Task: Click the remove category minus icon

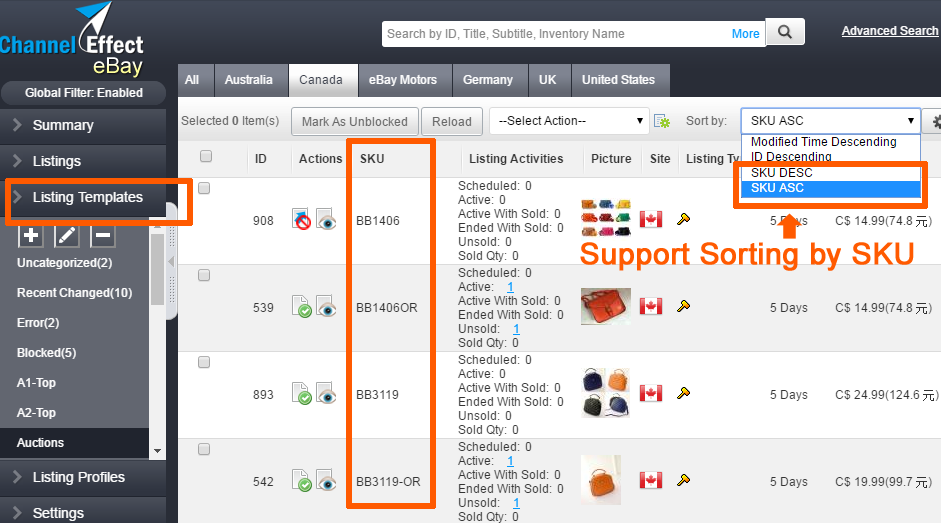Action: [103, 235]
